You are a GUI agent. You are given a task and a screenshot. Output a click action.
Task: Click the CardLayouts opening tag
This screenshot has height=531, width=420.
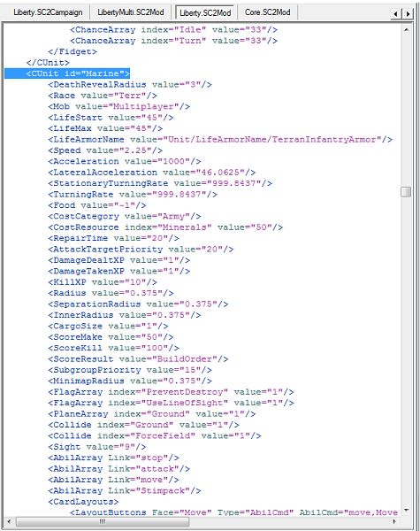tap(83, 502)
